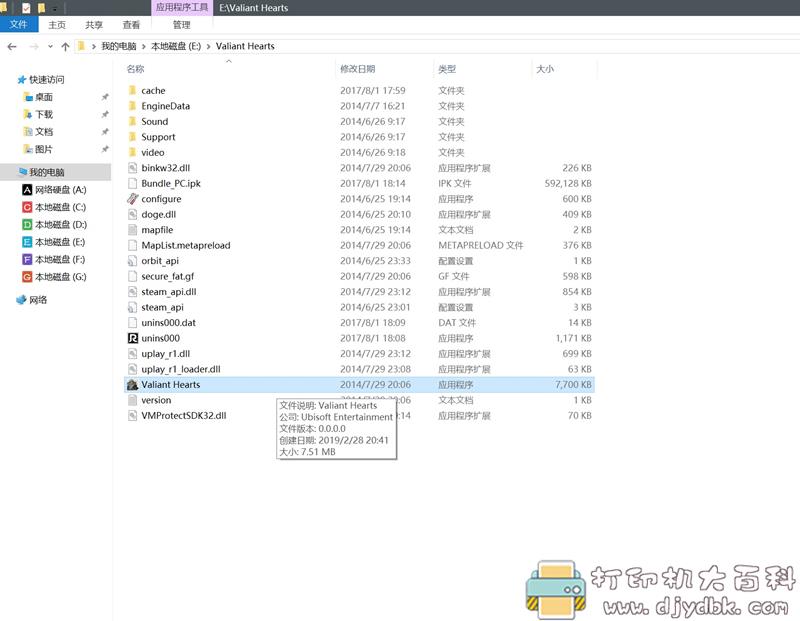Sort by 类型 column header

[x=447, y=69]
